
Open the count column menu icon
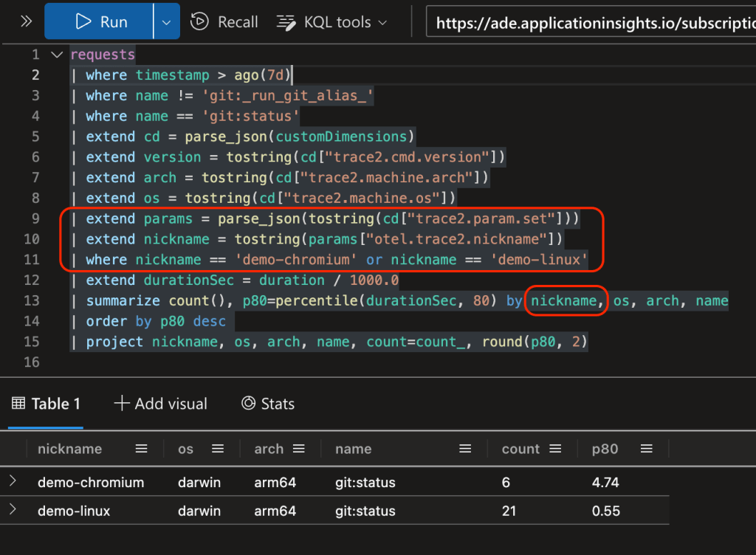(x=556, y=448)
